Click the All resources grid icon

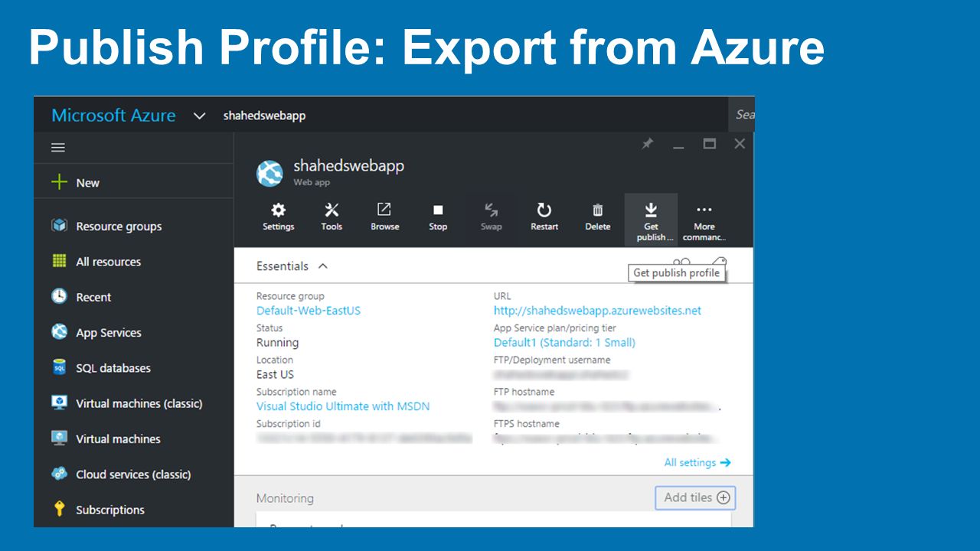(59, 261)
